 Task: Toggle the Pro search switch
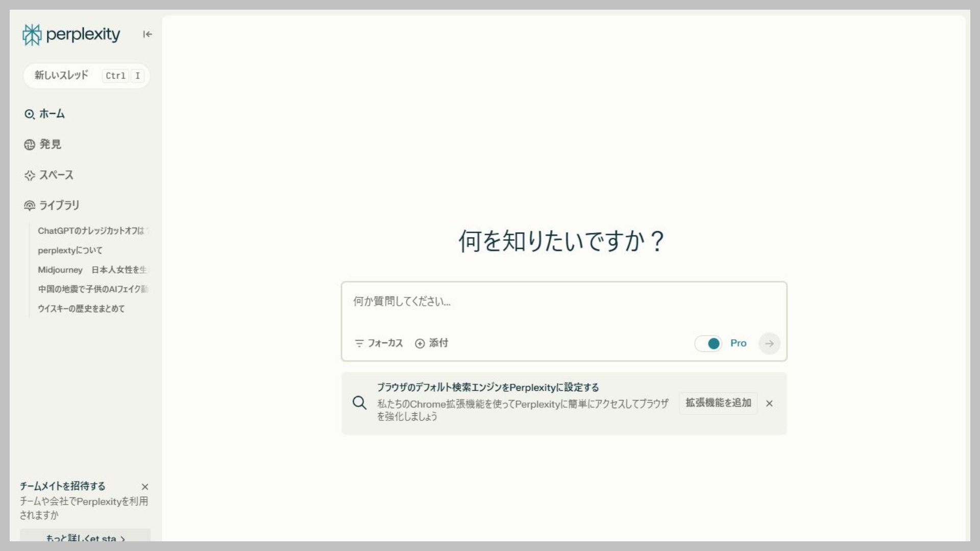[709, 343]
